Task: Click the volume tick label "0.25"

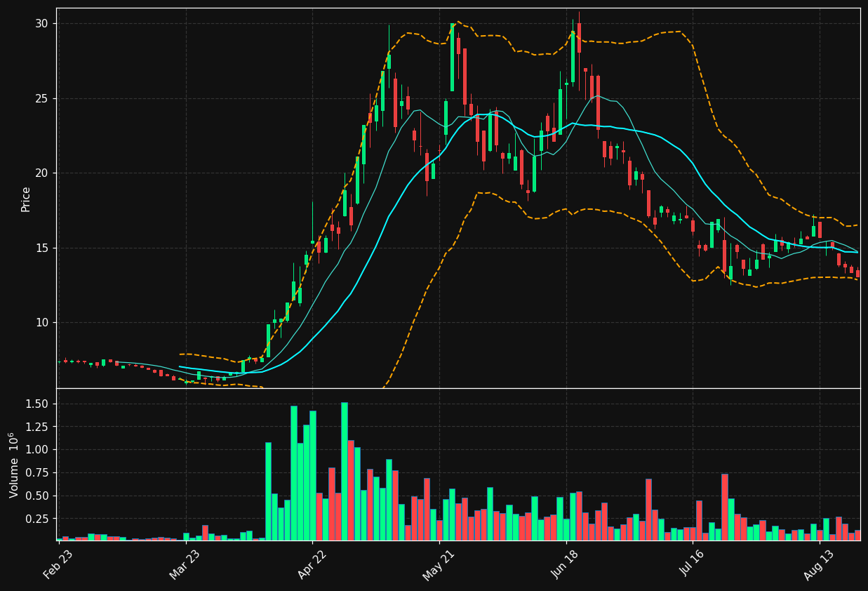Action: pyautogui.click(x=38, y=519)
